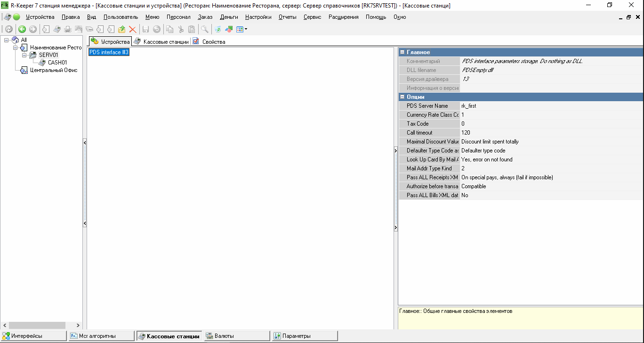The image size is (644, 343).
Task: Select the Maximal Discount Value property row
Action: click(x=521, y=142)
